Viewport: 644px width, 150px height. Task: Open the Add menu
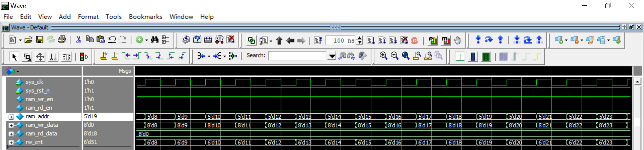[65, 16]
